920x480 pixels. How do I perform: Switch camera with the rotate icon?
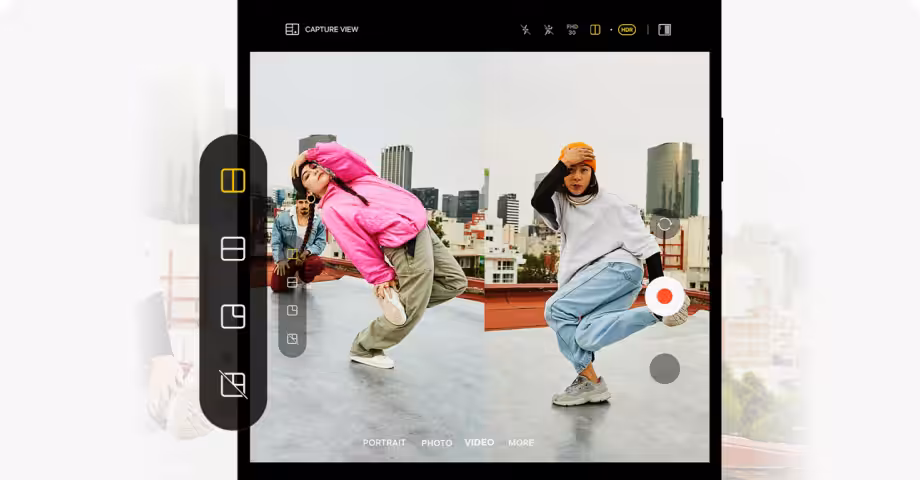[x=664, y=224]
